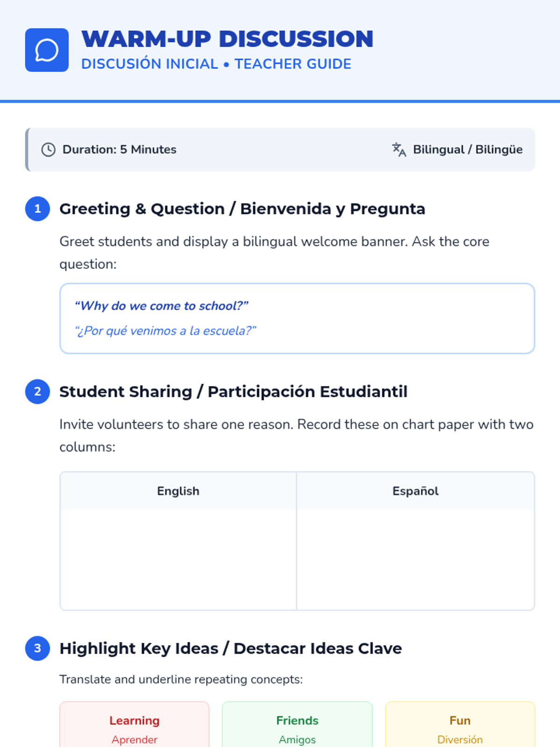Click the empty cell under English
The width and height of the screenshot is (560, 747).
(178, 559)
